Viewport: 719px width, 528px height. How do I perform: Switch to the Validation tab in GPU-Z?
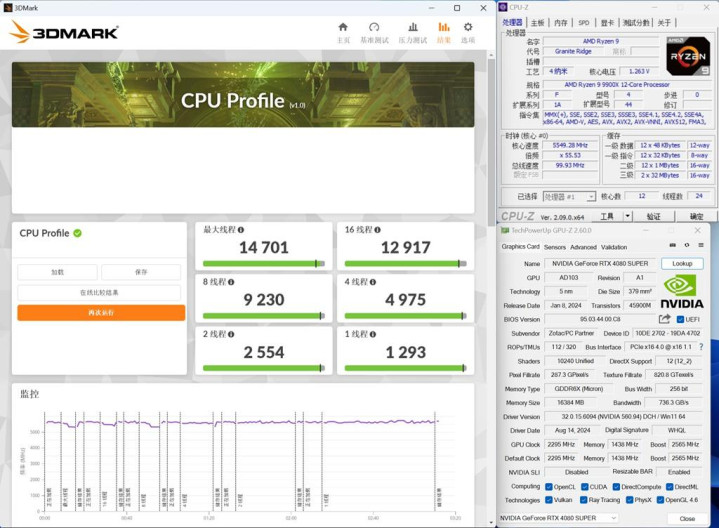[x=614, y=247]
